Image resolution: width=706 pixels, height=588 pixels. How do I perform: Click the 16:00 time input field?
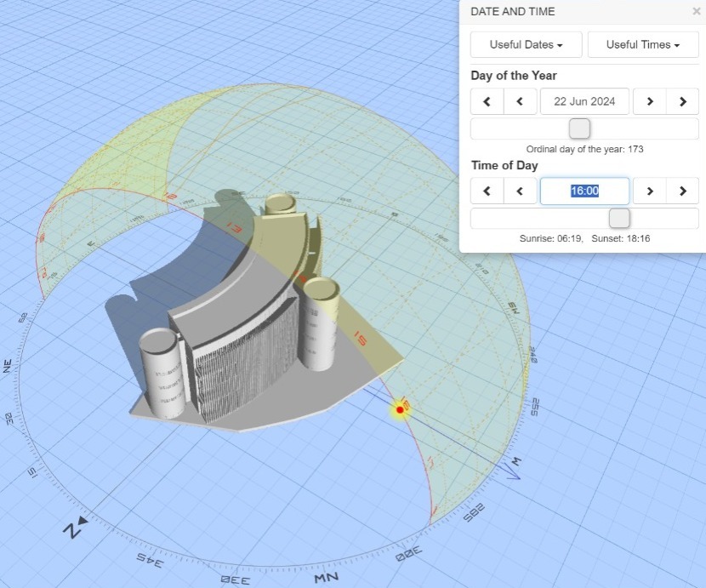point(584,191)
